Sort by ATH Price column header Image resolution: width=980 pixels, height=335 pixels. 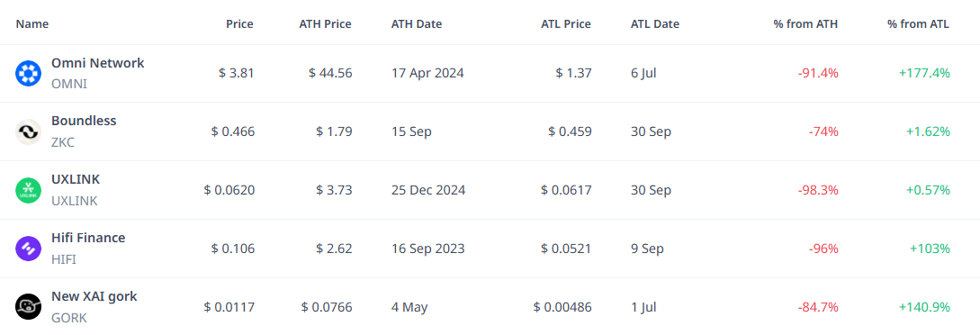325,24
